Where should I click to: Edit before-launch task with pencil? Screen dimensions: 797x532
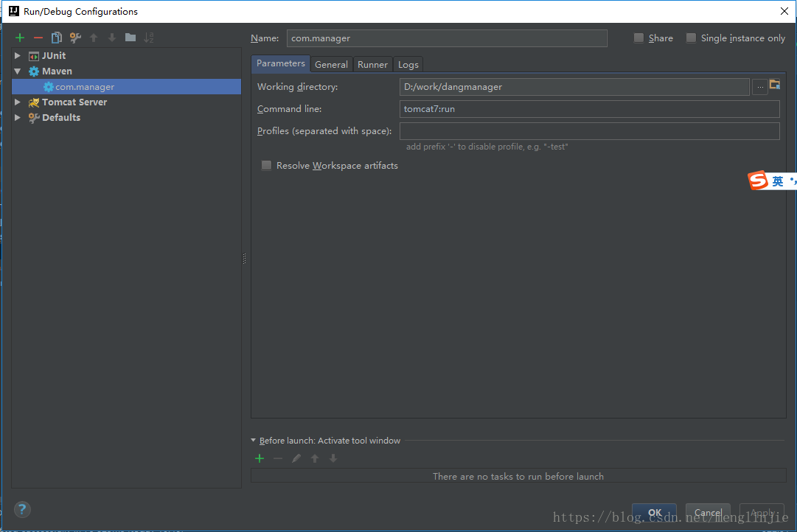coord(296,458)
